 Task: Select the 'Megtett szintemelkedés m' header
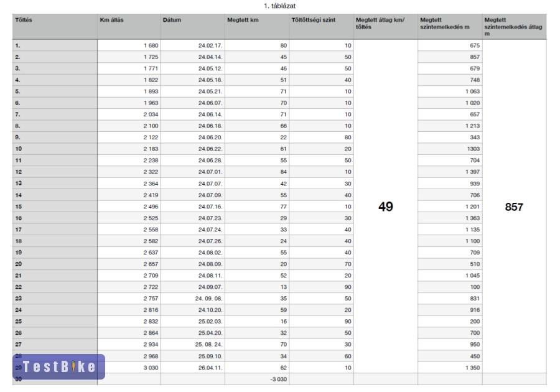click(450, 27)
